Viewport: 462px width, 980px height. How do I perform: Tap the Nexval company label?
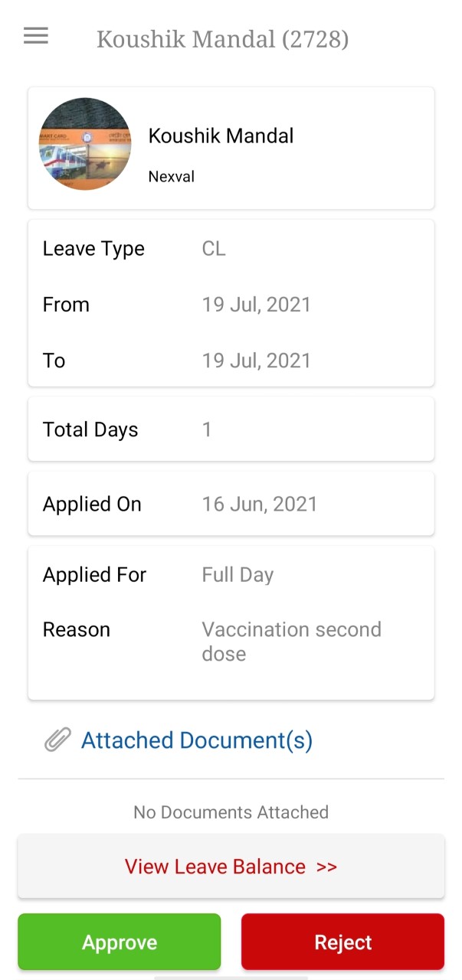coord(171,176)
